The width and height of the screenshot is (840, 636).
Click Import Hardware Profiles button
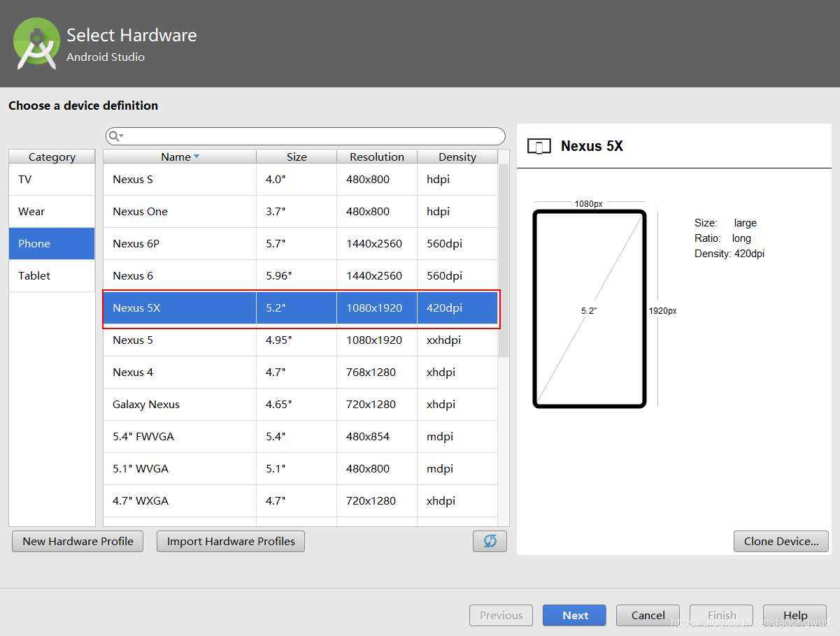point(231,541)
